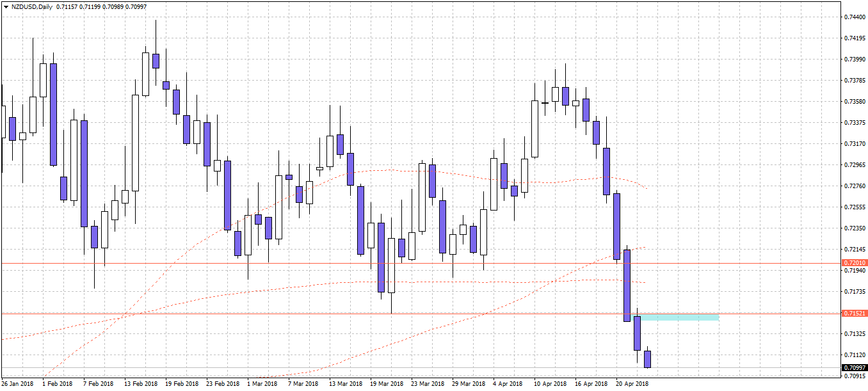Click the 0.71120 price axis label
Image resolution: width=868 pixels, height=391 pixels.
click(x=855, y=355)
